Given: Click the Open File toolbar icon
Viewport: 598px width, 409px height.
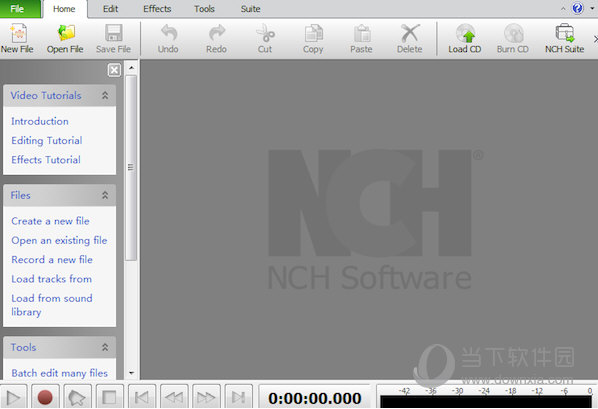Looking at the screenshot, I should 65,38.
